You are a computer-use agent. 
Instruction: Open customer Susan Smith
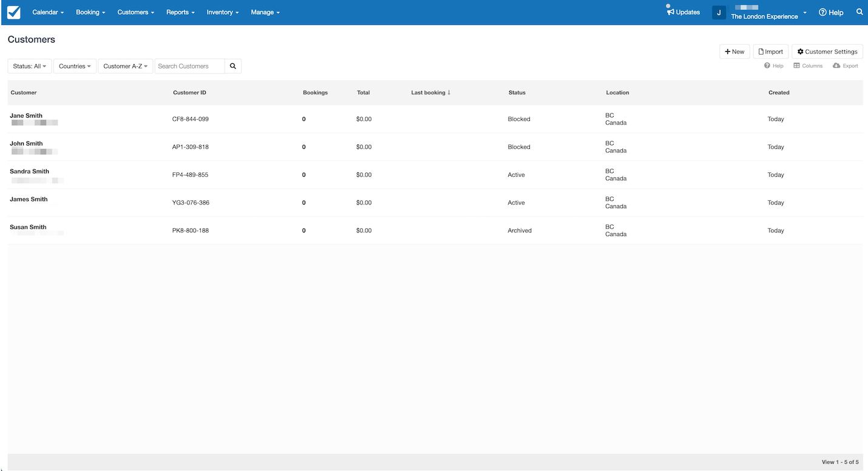coord(28,227)
